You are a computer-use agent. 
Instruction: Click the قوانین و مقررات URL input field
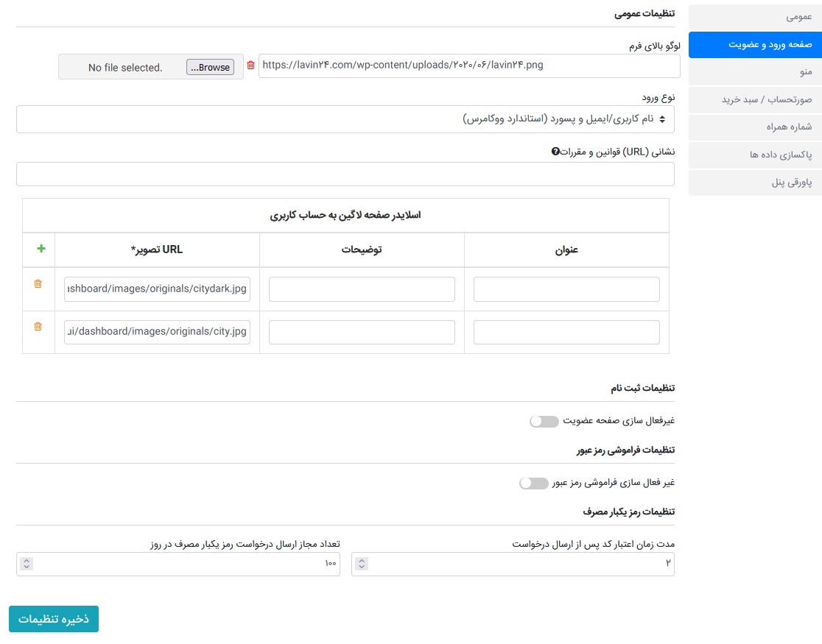tap(345, 174)
